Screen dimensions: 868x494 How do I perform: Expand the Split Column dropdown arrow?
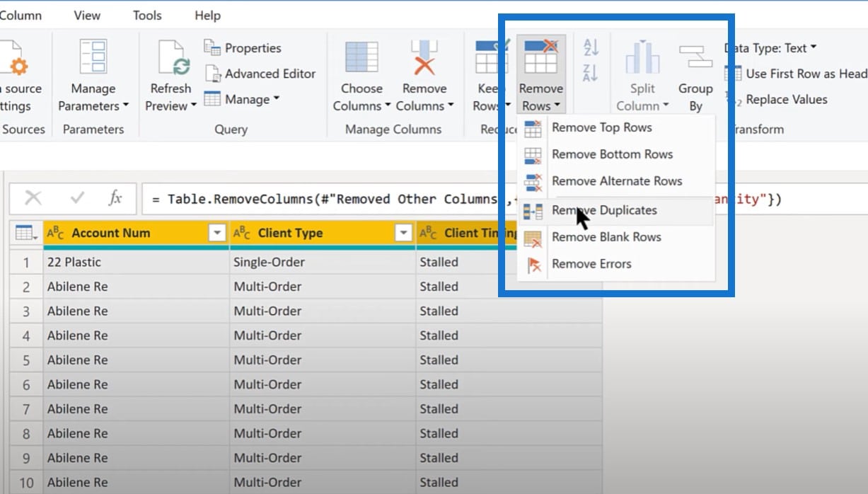coord(665,106)
